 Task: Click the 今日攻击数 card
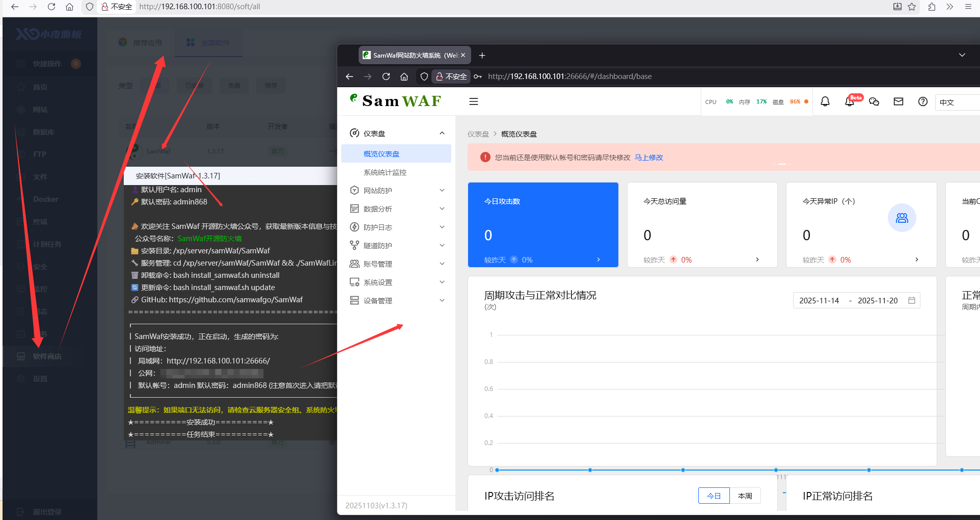click(542, 224)
